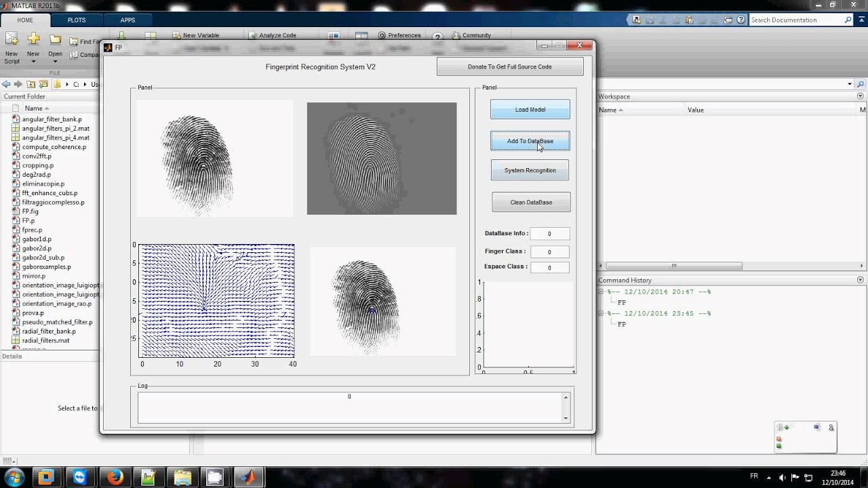The width and height of the screenshot is (868, 488).
Task: Switch to the PLOTS tab
Action: tap(77, 20)
